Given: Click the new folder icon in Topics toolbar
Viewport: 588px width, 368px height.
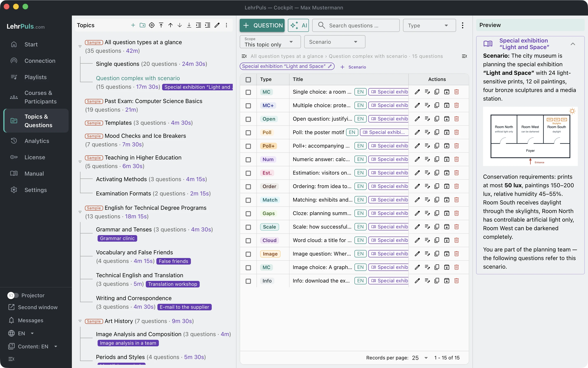Looking at the screenshot, I should (x=142, y=25).
